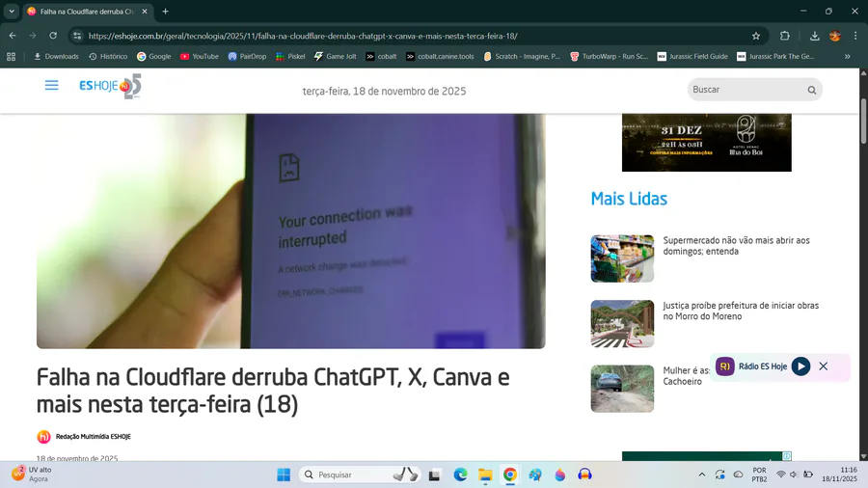Image resolution: width=868 pixels, height=488 pixels.
Task: Close the Falha na Cloudflare tab
Action: coord(145,11)
